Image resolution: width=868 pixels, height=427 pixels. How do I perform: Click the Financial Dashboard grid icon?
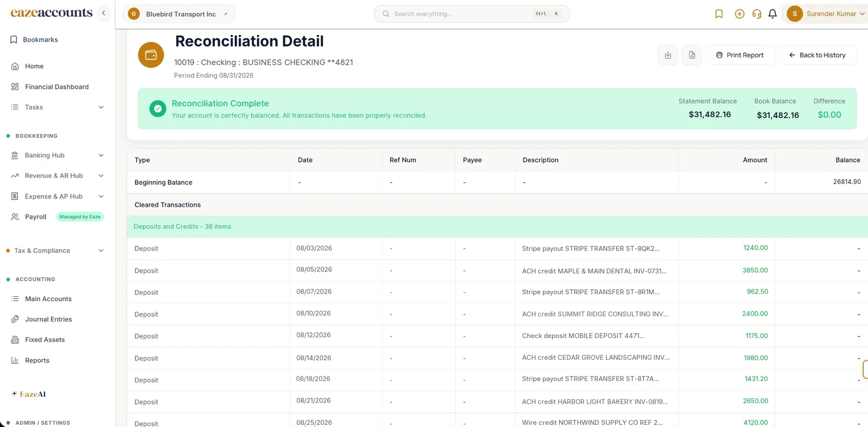(x=15, y=87)
